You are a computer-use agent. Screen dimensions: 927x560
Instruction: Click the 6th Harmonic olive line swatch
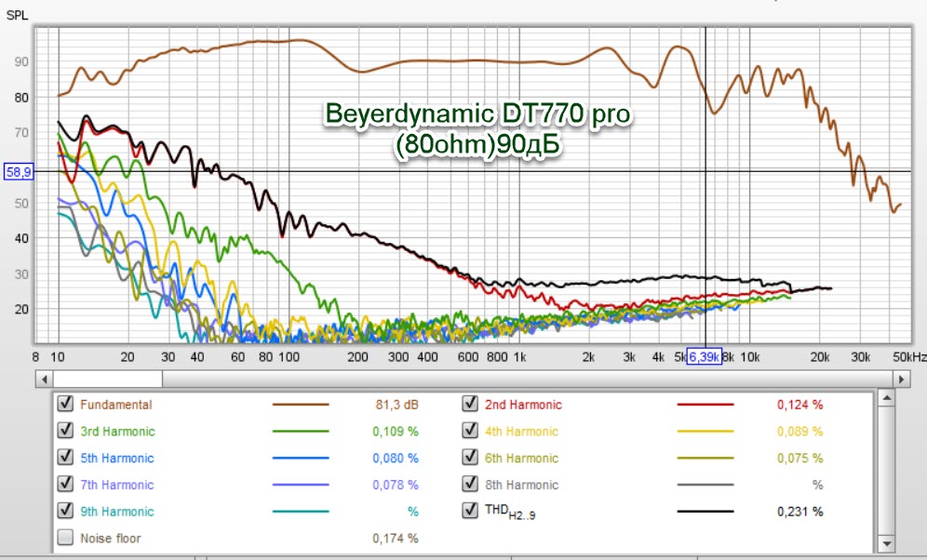tap(705, 458)
